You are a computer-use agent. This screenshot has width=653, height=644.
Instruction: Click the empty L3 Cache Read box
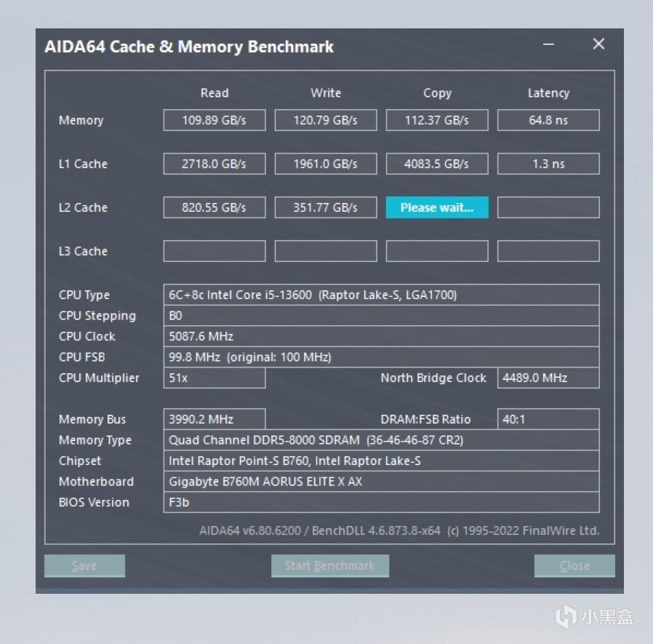215,251
